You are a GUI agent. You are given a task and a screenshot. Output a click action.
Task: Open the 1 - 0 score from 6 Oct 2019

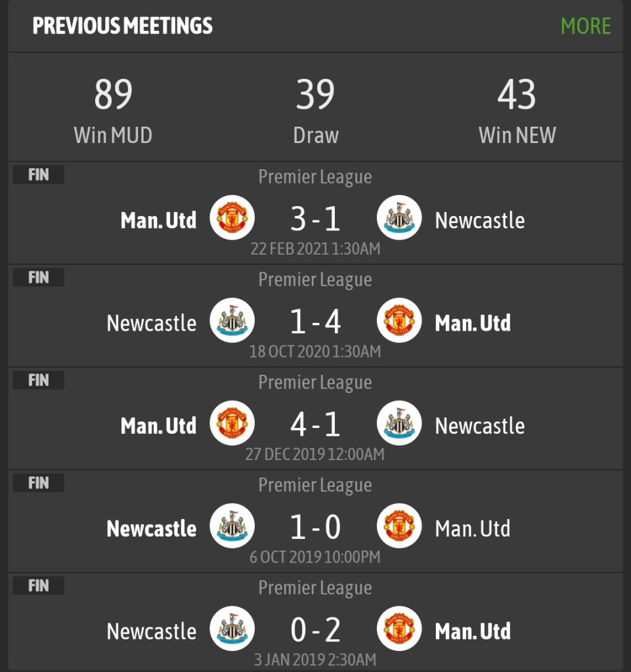point(315,527)
